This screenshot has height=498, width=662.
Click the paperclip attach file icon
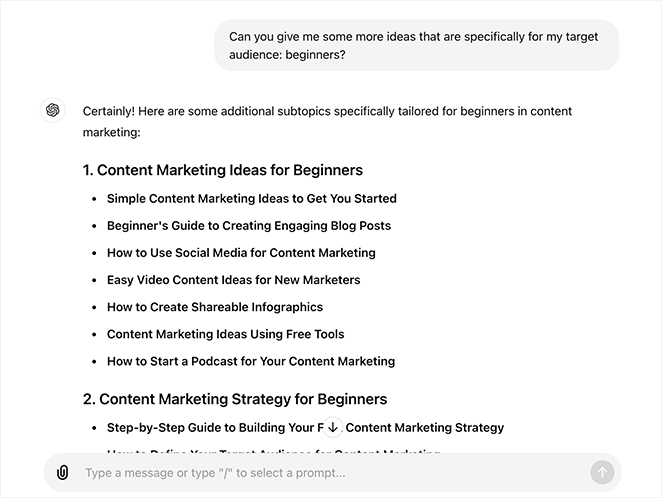pyautogui.click(x=62, y=472)
